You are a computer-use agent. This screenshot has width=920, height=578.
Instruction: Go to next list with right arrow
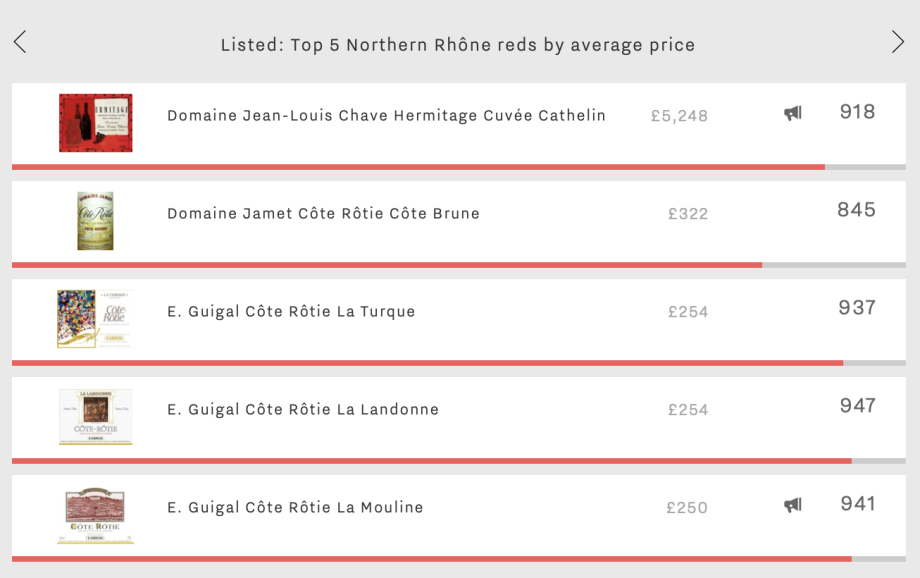pyautogui.click(x=898, y=42)
